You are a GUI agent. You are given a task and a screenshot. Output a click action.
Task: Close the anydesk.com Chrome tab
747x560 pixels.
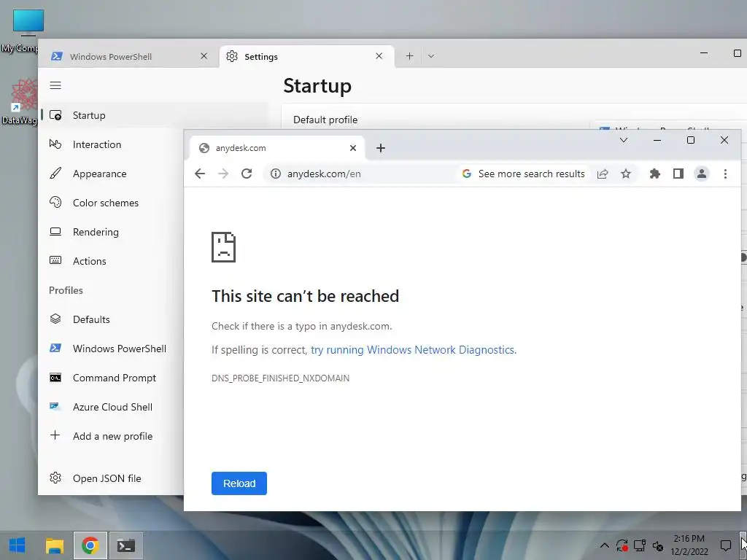(352, 148)
